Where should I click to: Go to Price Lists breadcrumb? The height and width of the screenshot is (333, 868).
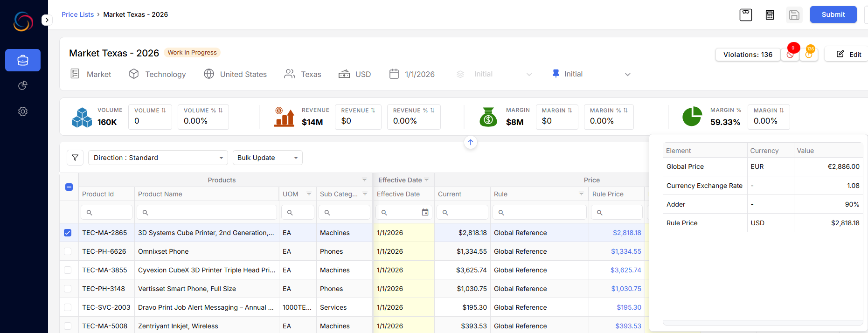point(78,14)
